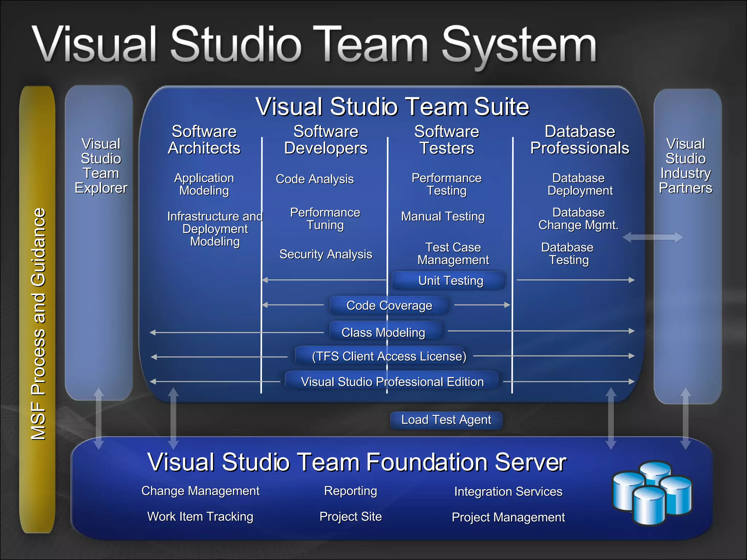Click the MSF Process and Guidance bar
This screenshot has width=747, height=560.
coord(37,309)
